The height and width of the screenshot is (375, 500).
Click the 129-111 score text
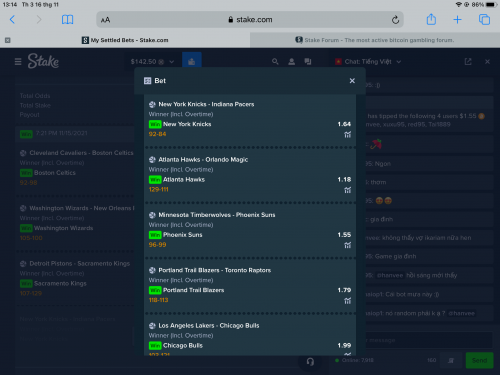tap(159, 189)
